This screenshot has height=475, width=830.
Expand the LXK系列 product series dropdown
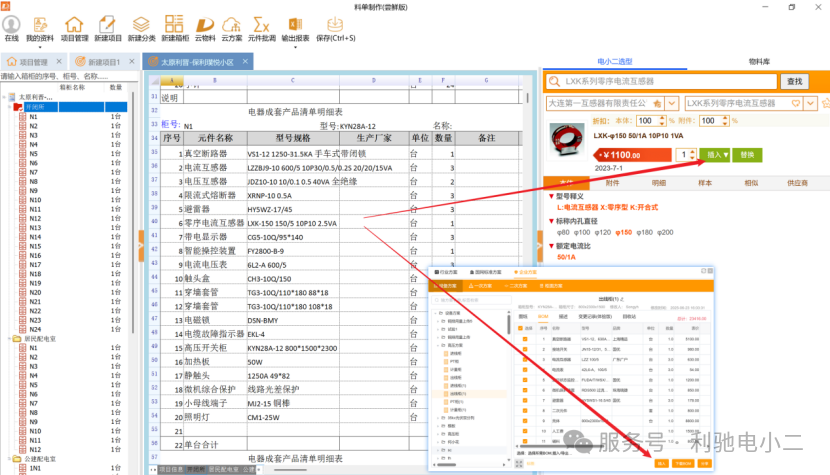810,103
